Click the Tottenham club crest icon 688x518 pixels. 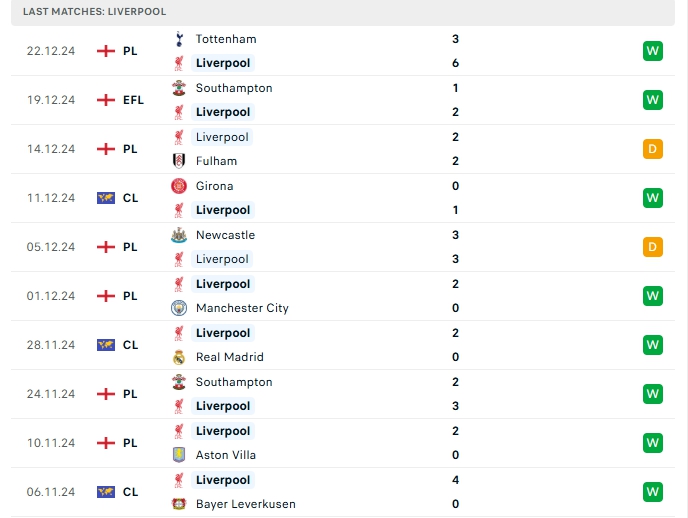(179, 39)
